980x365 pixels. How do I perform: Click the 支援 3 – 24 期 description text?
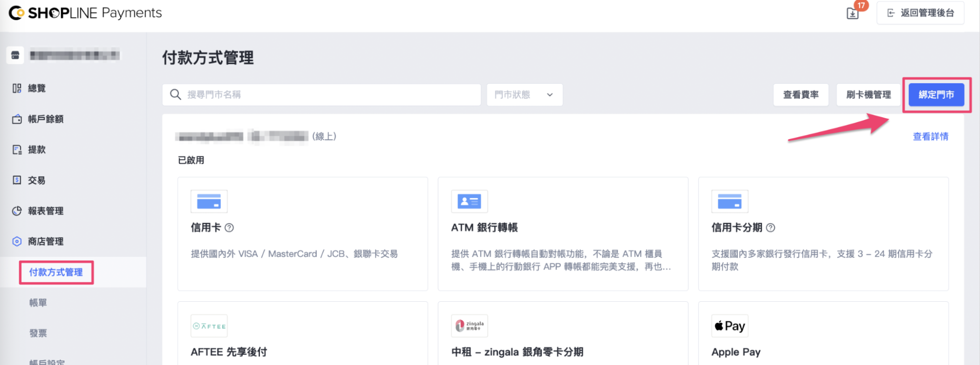click(x=822, y=260)
